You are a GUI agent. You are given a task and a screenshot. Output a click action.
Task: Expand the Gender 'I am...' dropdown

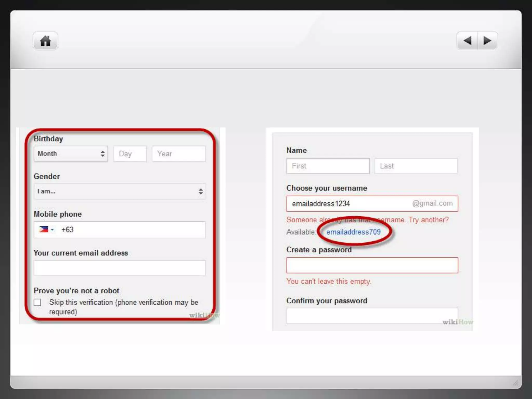coord(120,191)
